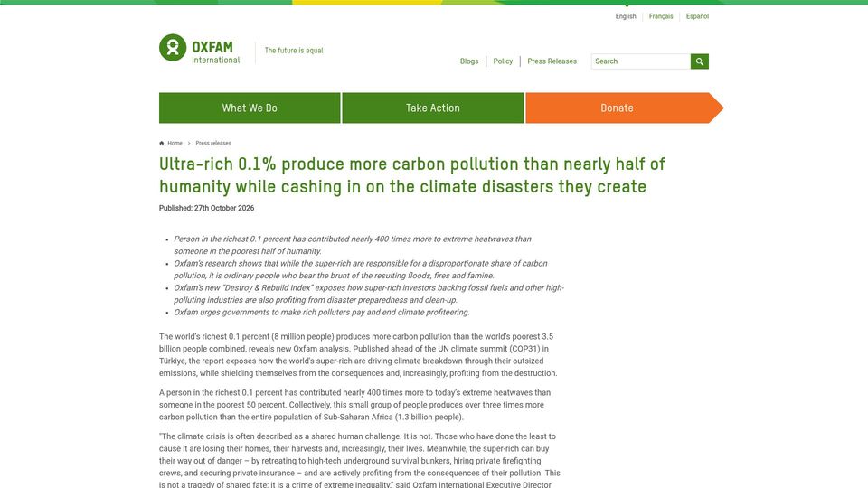Screen dimensions: 868x488
Task: Click the bullet about 400 times more heatwaves
Action: [353, 245]
